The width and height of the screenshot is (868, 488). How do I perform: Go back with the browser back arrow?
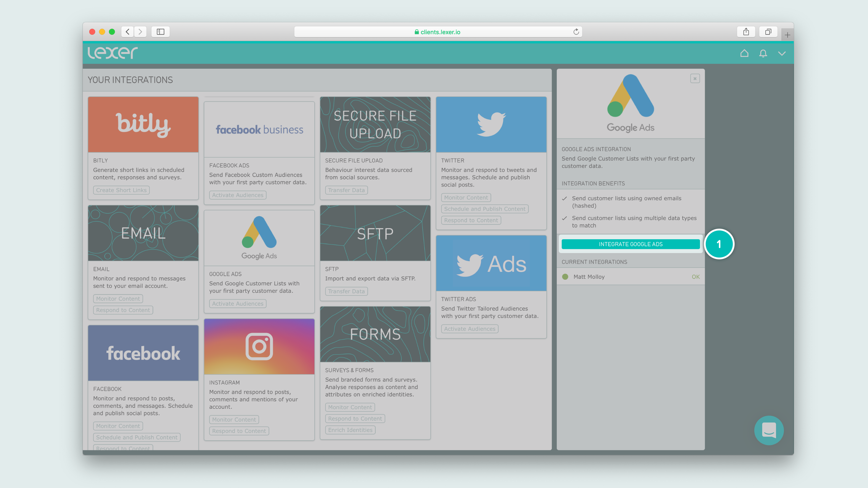coord(128,32)
